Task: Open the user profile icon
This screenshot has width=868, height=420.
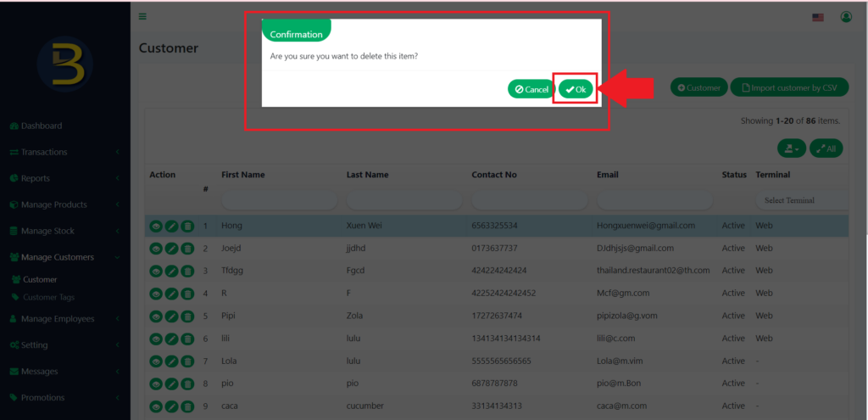Action: click(846, 17)
